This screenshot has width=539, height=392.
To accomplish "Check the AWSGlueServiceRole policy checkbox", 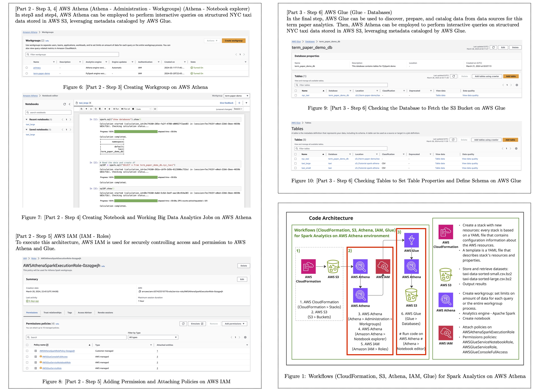I will pos(27,368).
